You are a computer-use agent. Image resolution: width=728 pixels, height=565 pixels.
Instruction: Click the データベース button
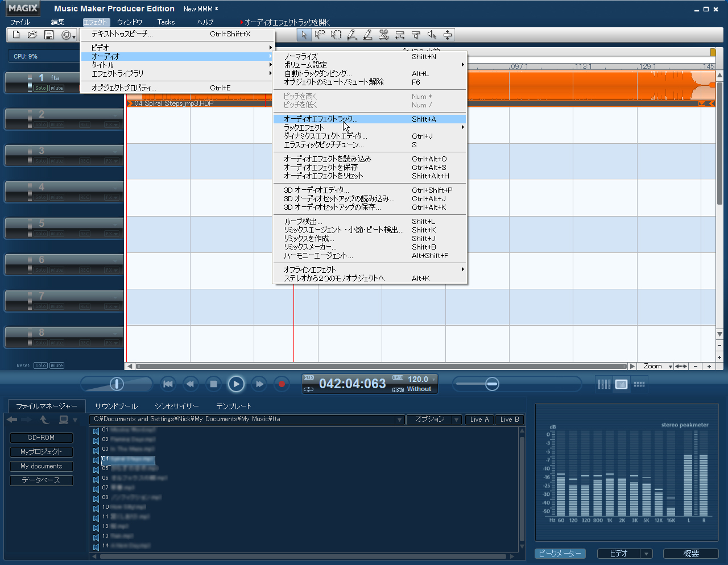tap(42, 480)
